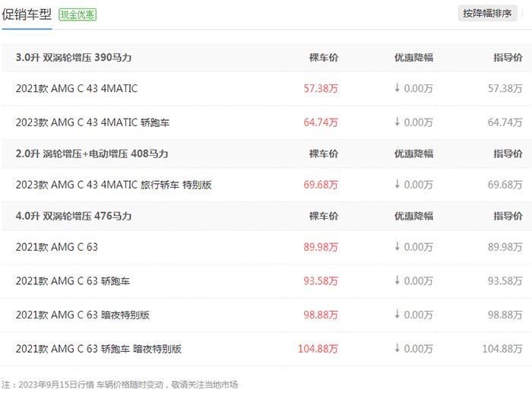Viewport: 532px width, 396px height.
Task: Sort list with 按降幅排序 button
Action: (487, 14)
